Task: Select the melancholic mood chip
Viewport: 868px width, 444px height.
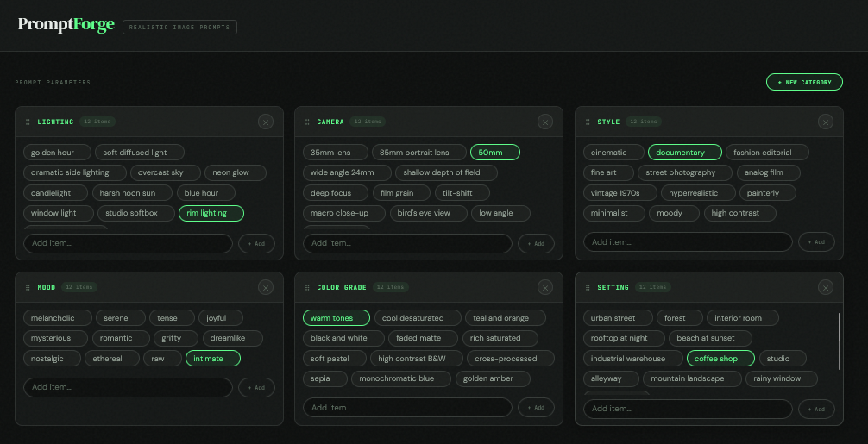Action: point(57,318)
